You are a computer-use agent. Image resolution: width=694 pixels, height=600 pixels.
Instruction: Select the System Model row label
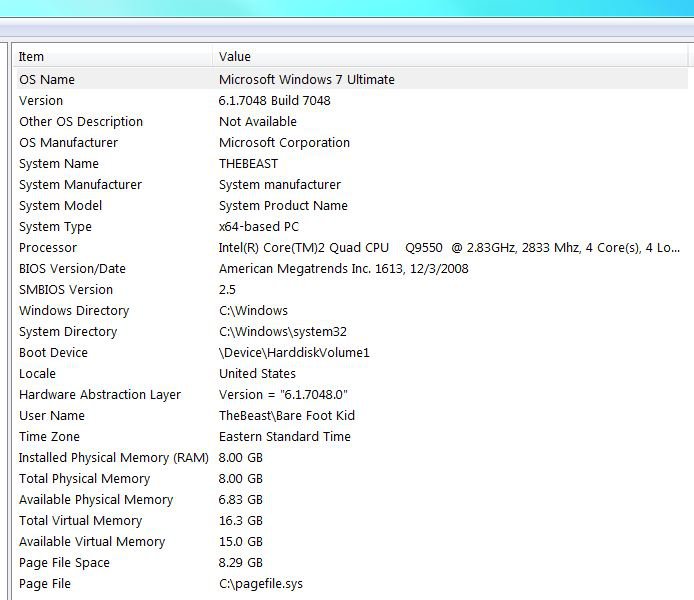pos(61,206)
